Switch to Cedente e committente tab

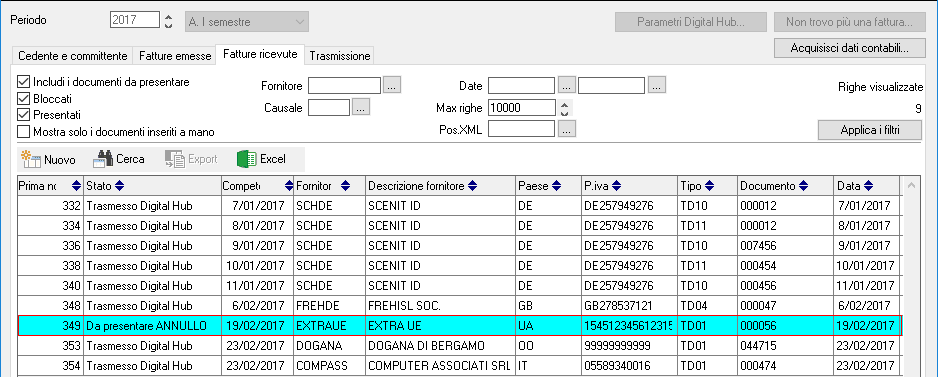[73, 56]
